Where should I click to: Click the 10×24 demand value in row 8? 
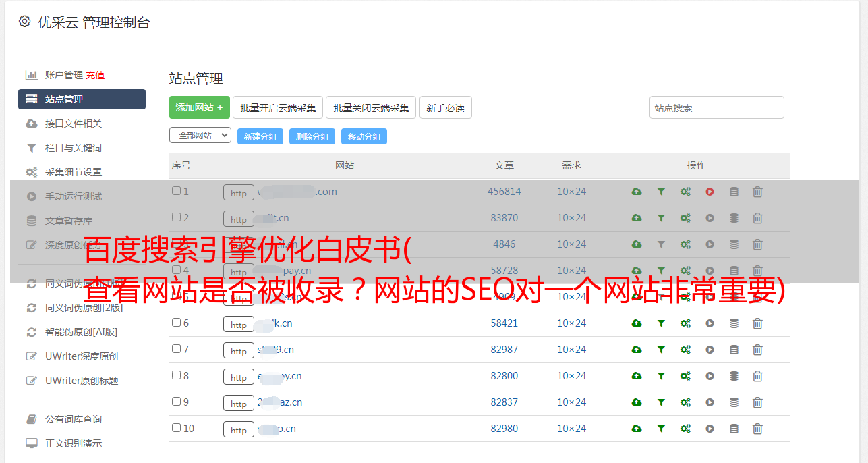pyautogui.click(x=572, y=376)
